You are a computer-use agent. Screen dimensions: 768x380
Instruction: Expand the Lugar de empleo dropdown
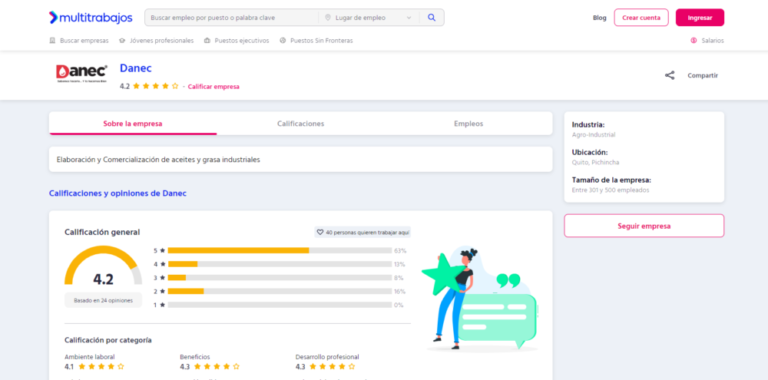[x=409, y=18]
